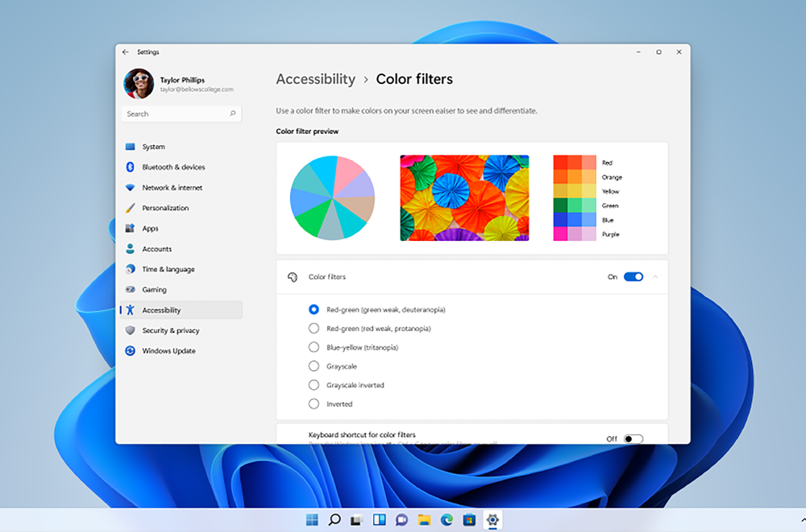Open the Time & language category
The width and height of the screenshot is (806, 532).
click(168, 269)
